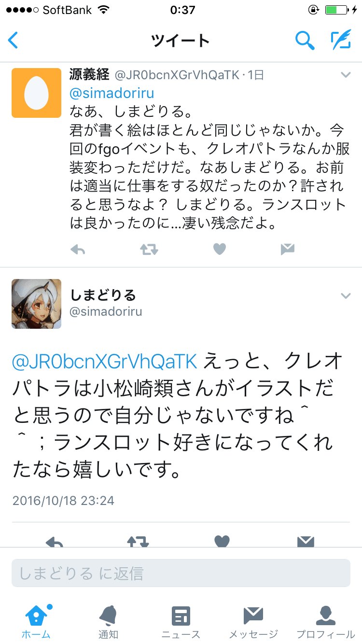Compose a new tweet with quill icon

[341, 41]
